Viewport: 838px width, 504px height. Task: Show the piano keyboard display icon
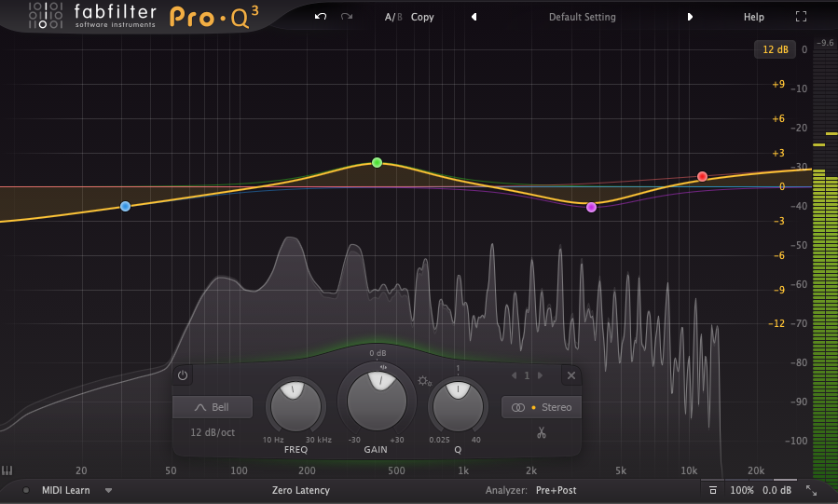pos(8,470)
